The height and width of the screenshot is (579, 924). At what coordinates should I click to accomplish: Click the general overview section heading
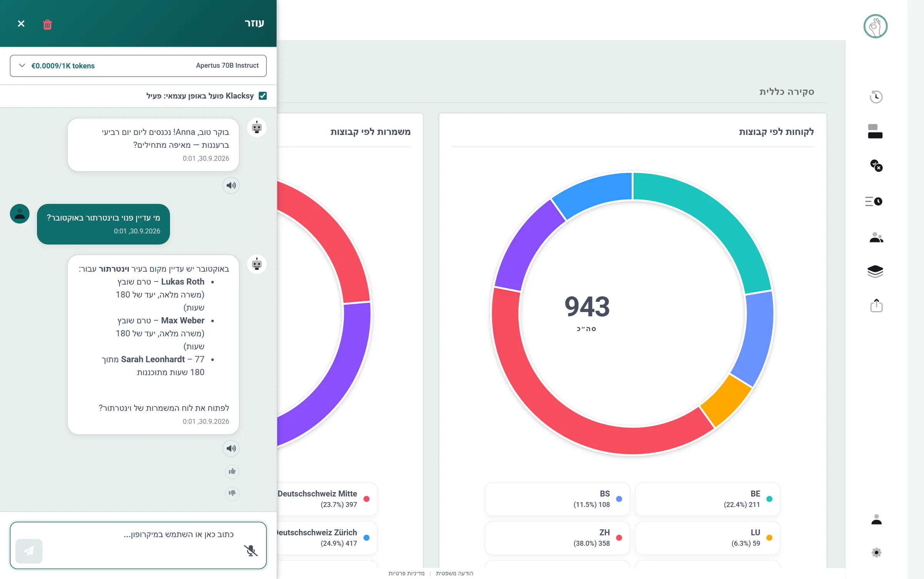787,92
